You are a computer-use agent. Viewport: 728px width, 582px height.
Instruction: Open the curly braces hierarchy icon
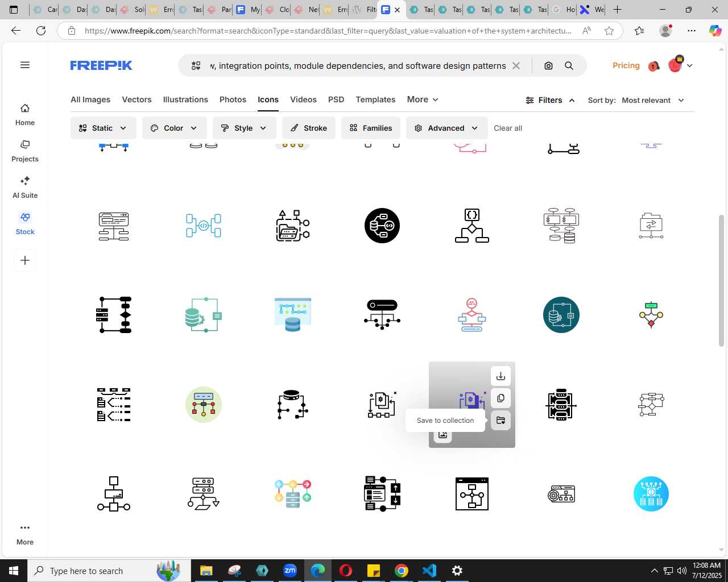(x=472, y=226)
